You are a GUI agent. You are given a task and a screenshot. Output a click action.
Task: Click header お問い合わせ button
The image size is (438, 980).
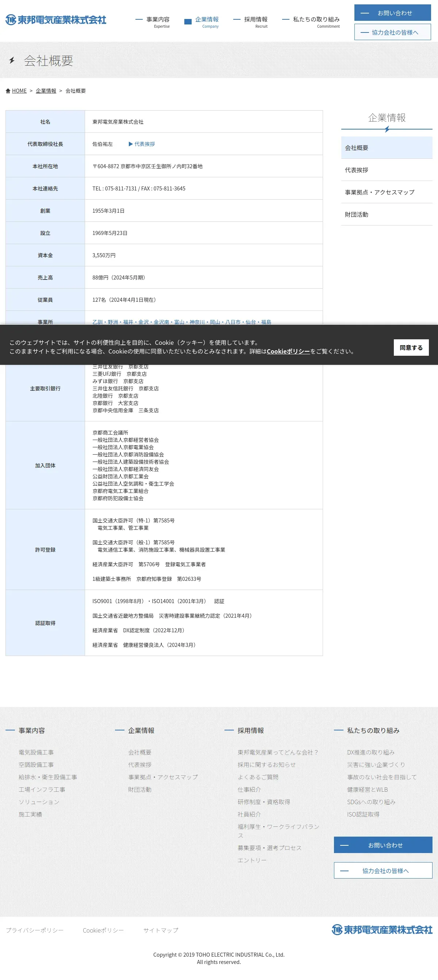[393, 12]
